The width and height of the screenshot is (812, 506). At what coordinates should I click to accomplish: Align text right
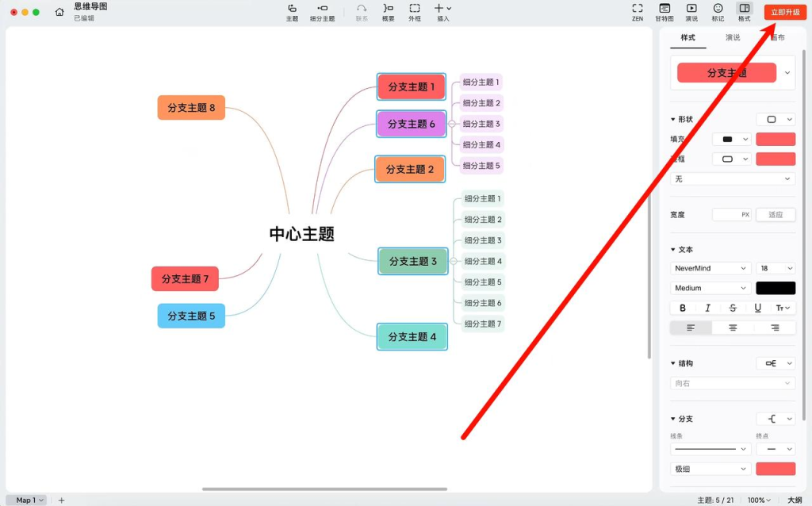775,328
